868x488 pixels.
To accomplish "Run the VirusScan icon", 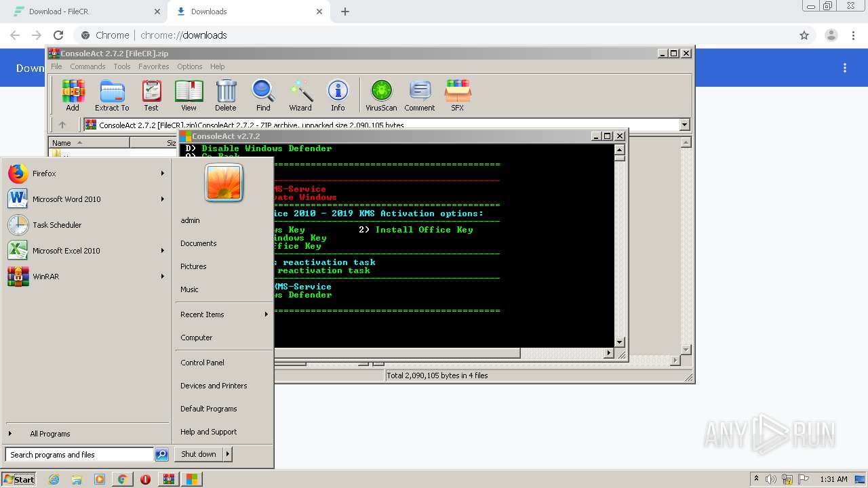I will click(381, 95).
